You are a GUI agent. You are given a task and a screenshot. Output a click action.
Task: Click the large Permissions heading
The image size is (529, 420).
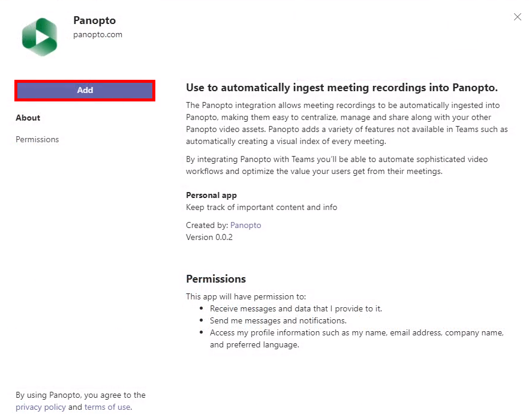pyautogui.click(x=216, y=279)
